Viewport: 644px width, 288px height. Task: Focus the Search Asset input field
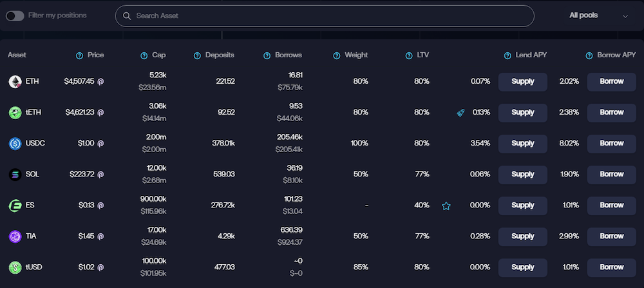point(325,16)
